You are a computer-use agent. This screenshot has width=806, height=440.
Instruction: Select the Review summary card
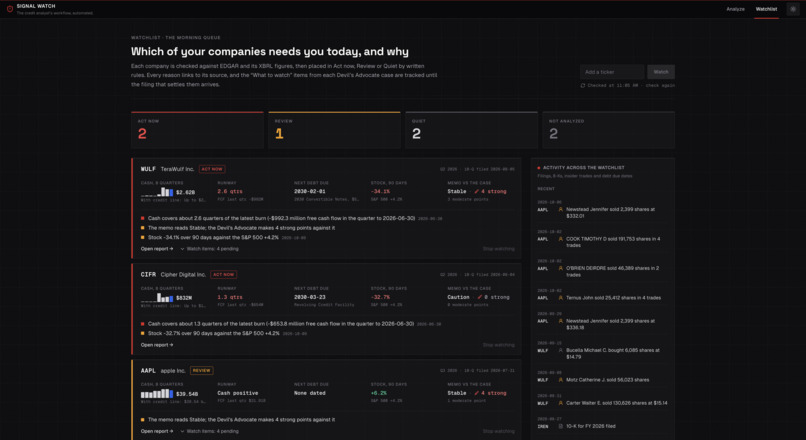334,130
